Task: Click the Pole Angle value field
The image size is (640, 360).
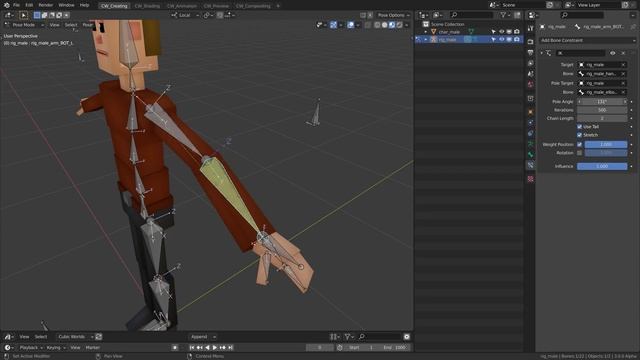Action: [602, 102]
